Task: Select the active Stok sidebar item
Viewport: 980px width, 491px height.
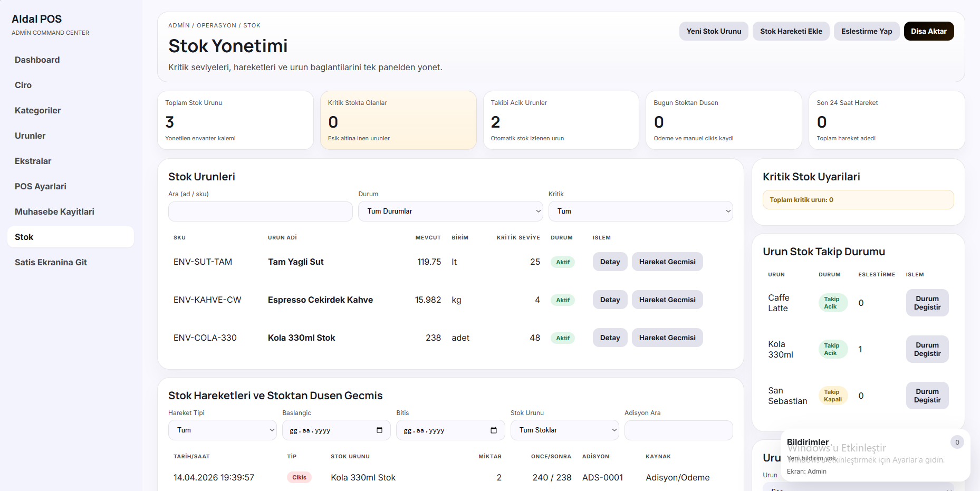Action: click(71, 237)
